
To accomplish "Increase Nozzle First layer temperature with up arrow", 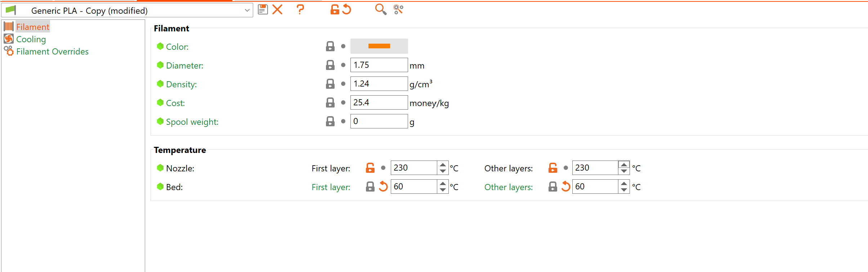I will click(x=443, y=164).
